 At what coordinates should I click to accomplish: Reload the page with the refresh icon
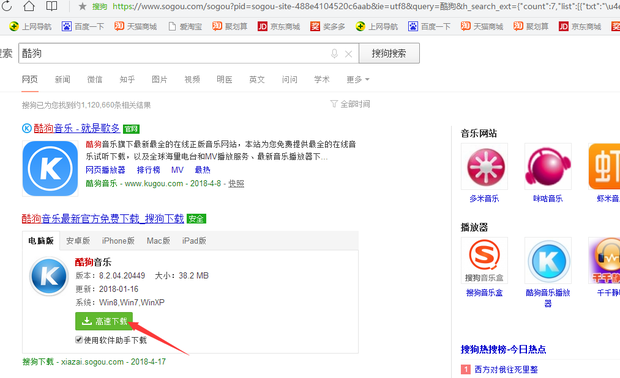(6, 6)
